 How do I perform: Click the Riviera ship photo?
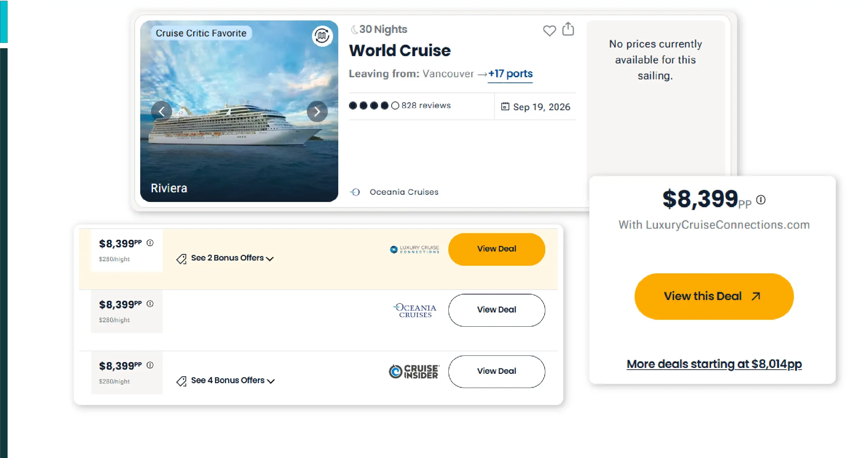click(239, 149)
